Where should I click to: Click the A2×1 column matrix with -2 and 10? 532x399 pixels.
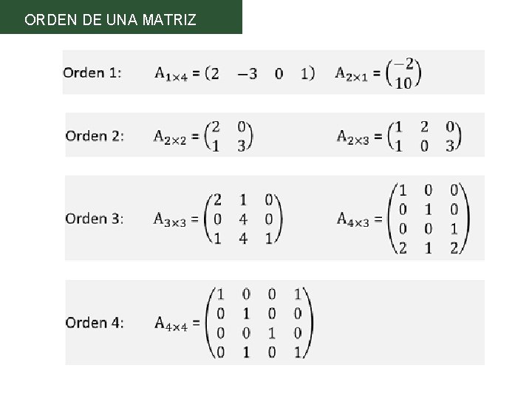(x=378, y=73)
